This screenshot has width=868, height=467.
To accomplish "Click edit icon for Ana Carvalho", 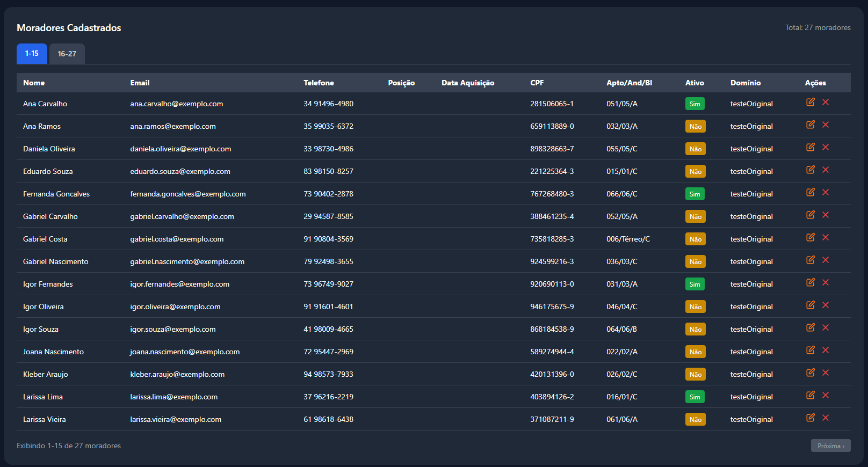I will pos(810,102).
